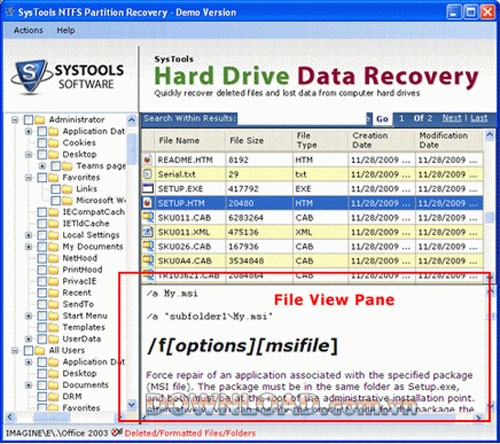Click the PrintHood folder icon

53,270
